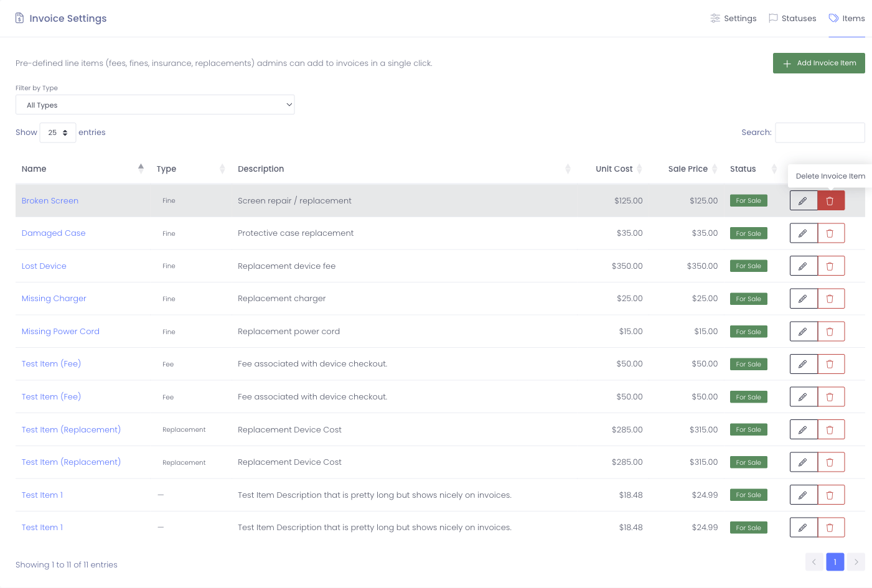Click the Protective case replacement description

click(296, 233)
